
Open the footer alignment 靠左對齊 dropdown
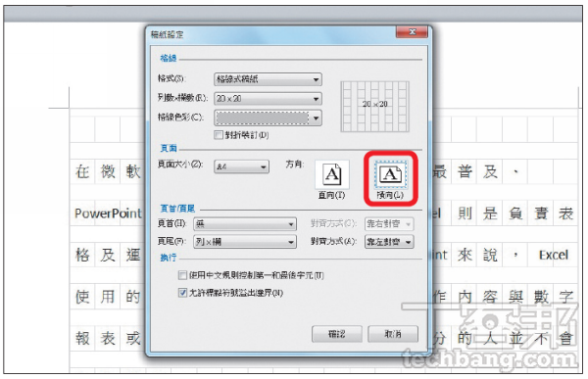389,242
